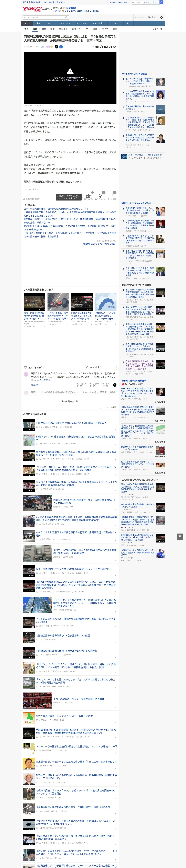This screenshot has height=868, width=186.
Task: Expand replies via 返信 3件
Action: [35, 385]
